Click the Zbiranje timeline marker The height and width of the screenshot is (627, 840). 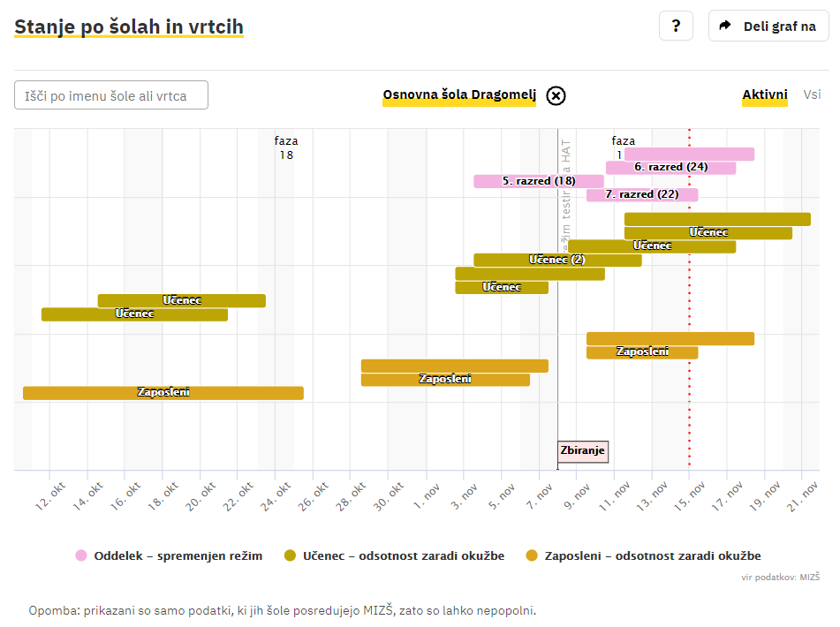tap(583, 450)
